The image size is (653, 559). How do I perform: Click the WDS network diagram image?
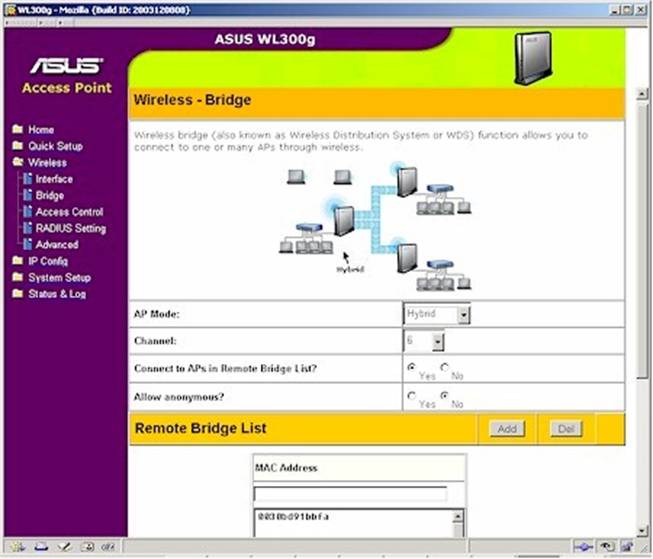(375, 227)
